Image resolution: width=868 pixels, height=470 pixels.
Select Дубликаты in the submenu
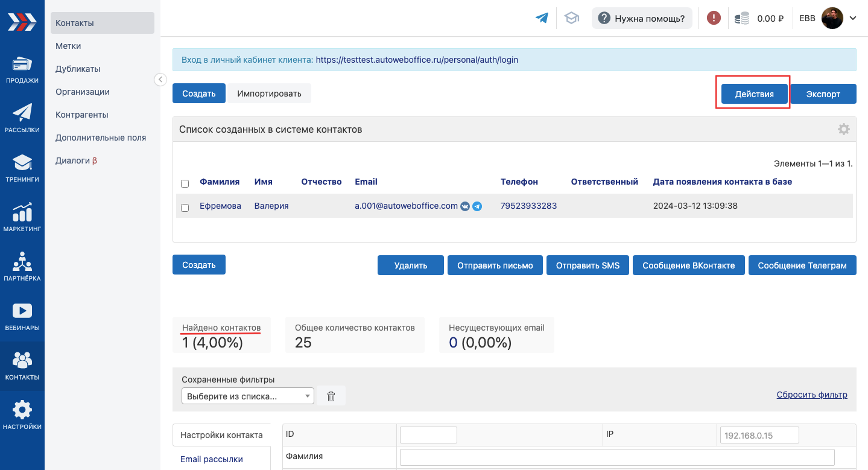click(78, 69)
